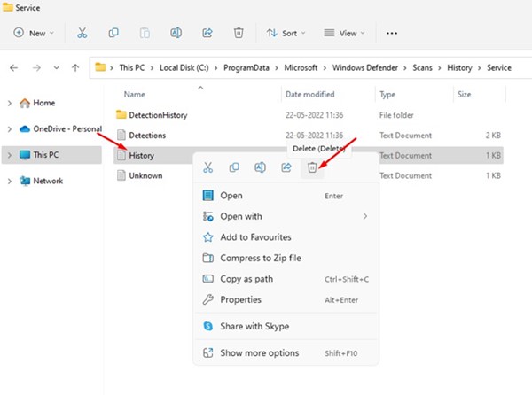Open the Sort dropdown
The image size is (532, 395).
286,33
